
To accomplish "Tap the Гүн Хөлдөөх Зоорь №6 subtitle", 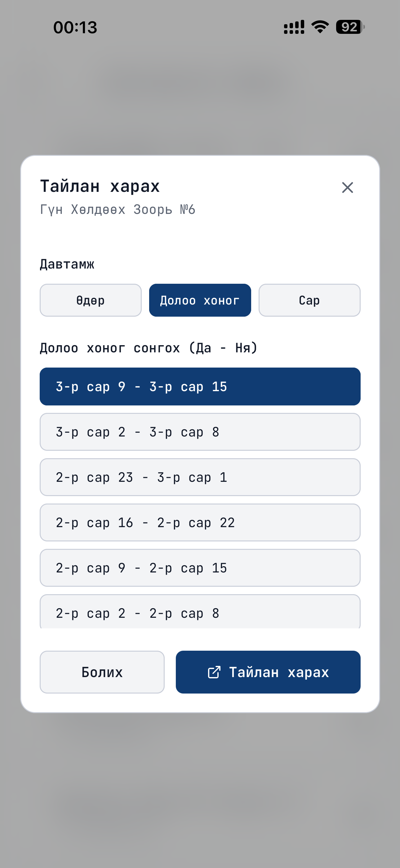I will pyautogui.click(x=118, y=210).
